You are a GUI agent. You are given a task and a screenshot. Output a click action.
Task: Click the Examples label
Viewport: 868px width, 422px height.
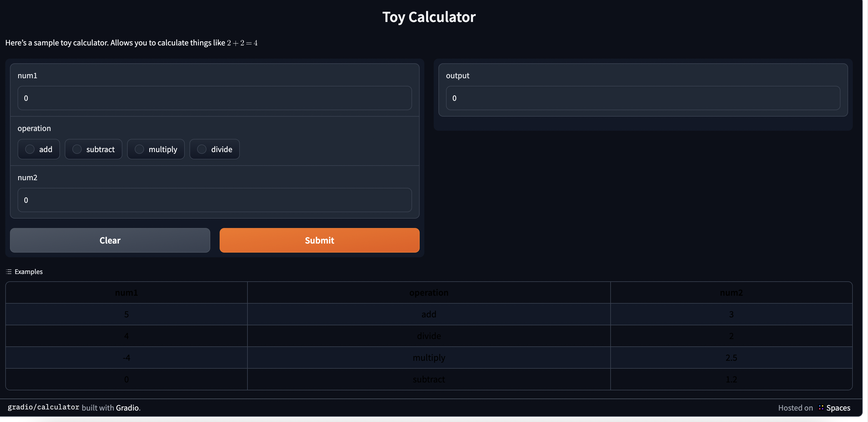point(28,271)
